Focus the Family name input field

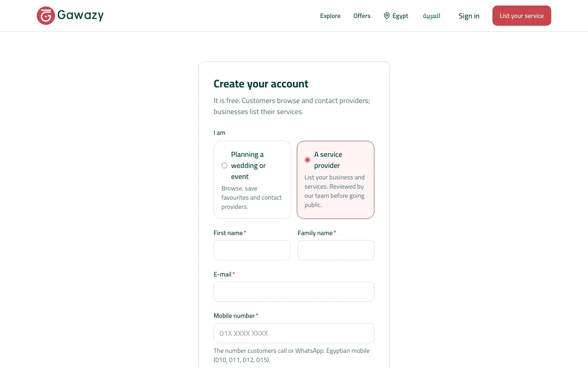(x=336, y=250)
